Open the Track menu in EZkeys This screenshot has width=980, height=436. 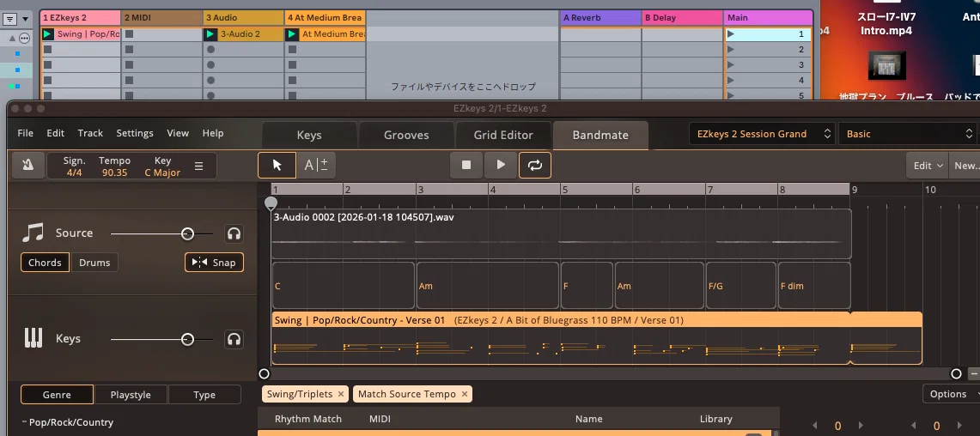91,133
